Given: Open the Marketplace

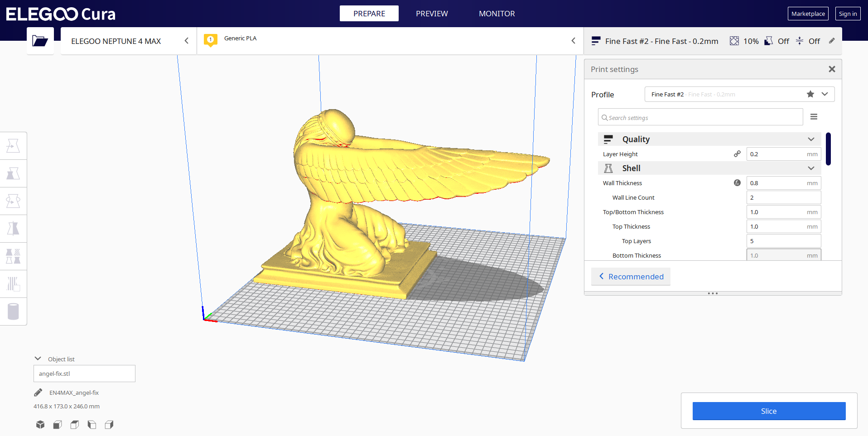Looking at the screenshot, I should pyautogui.click(x=808, y=14).
